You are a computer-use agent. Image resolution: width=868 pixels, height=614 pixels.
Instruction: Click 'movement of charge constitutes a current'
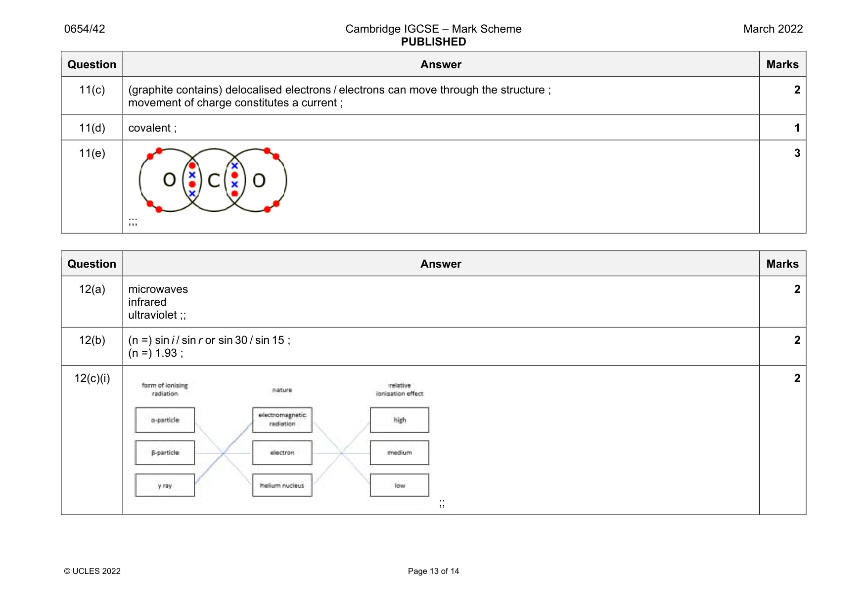[x=235, y=102]
